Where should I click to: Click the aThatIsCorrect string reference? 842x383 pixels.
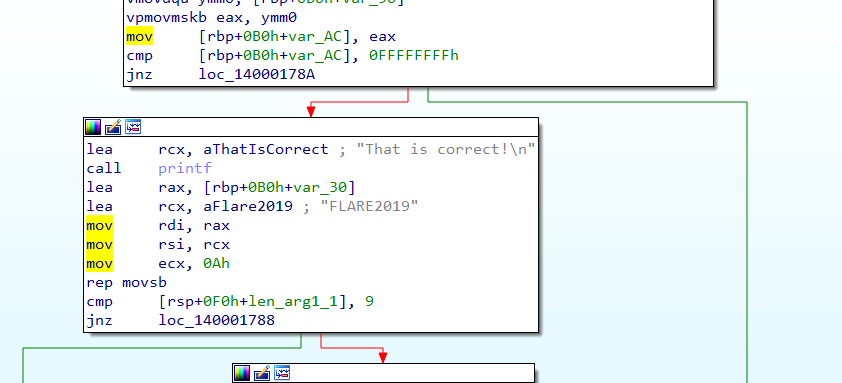(x=266, y=149)
